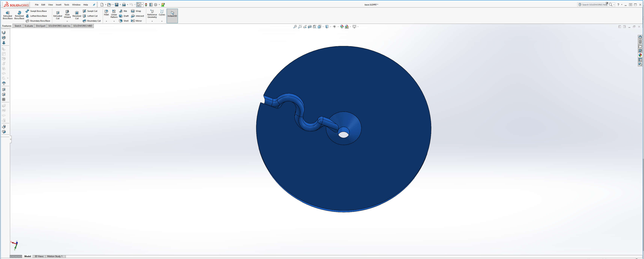Click the Print icon

(x=124, y=5)
